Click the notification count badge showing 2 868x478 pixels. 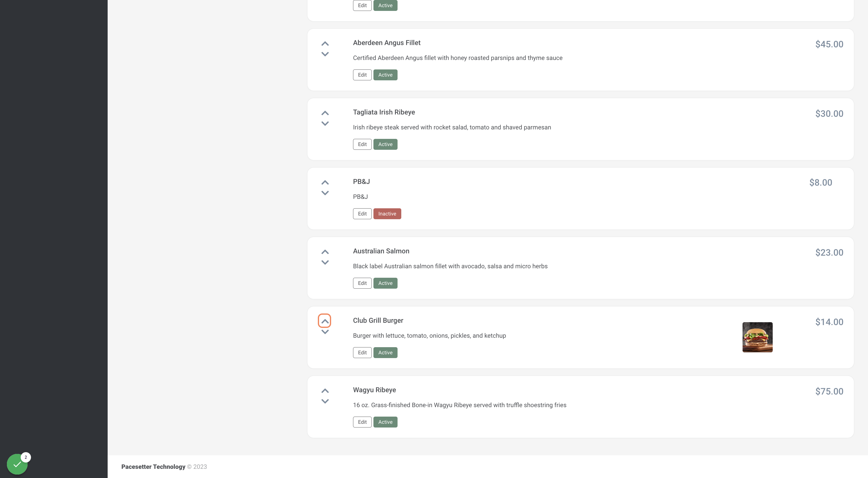coord(26,457)
